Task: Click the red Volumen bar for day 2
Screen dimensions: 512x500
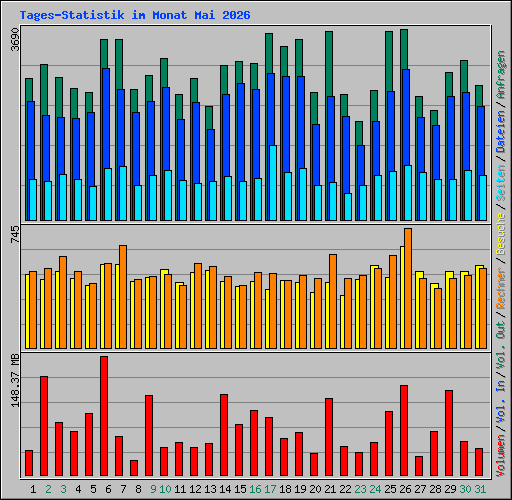Action: [x=44, y=426]
